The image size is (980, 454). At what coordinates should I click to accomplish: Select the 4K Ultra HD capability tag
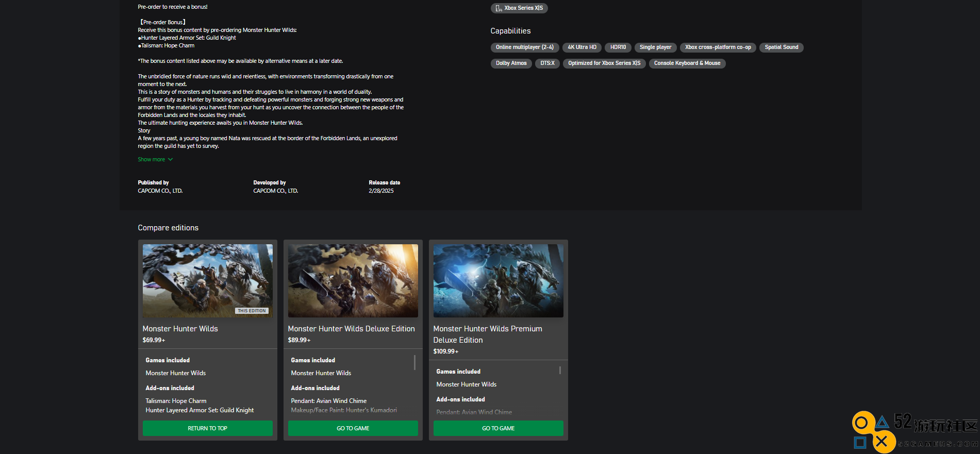pos(582,47)
